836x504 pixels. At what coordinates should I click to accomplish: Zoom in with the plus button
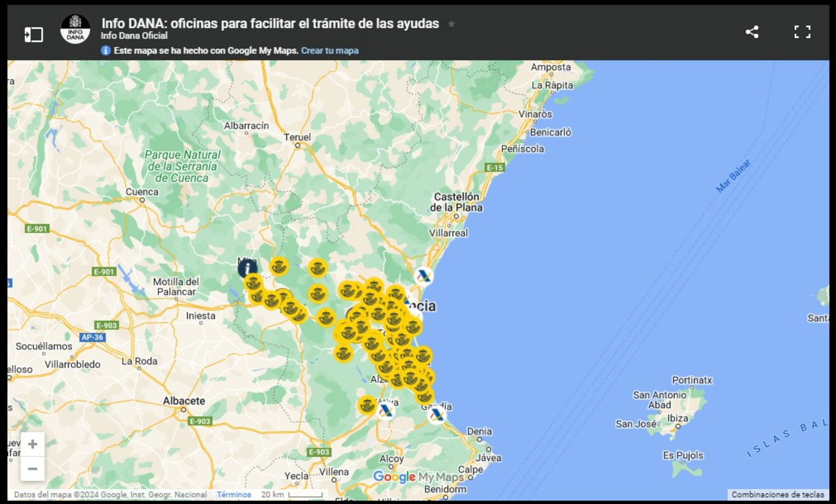coord(33,444)
